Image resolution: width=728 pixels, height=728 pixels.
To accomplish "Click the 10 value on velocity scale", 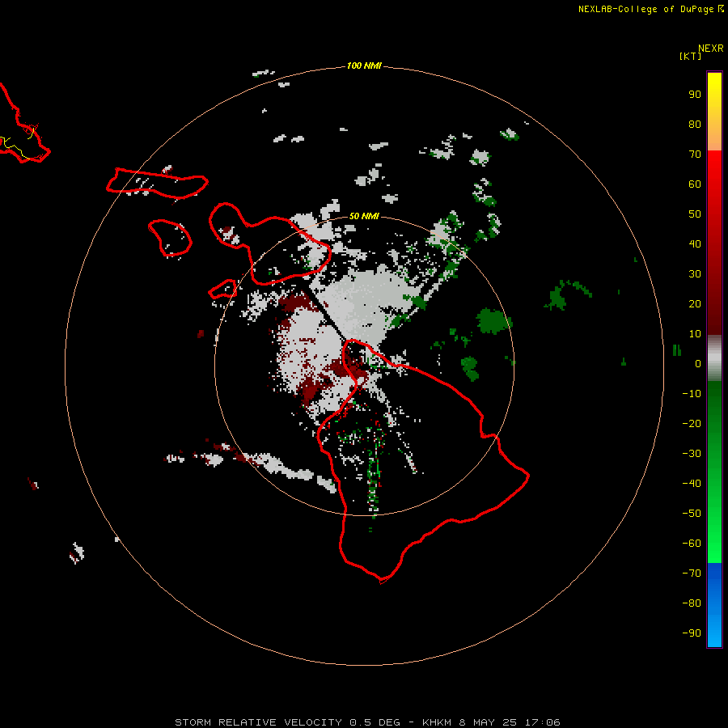I will pos(695,334).
